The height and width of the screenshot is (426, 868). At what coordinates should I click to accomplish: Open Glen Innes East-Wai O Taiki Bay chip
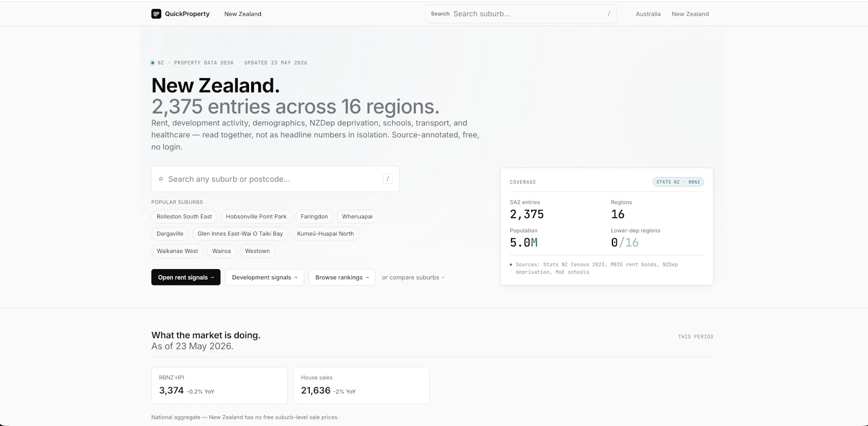pos(240,234)
